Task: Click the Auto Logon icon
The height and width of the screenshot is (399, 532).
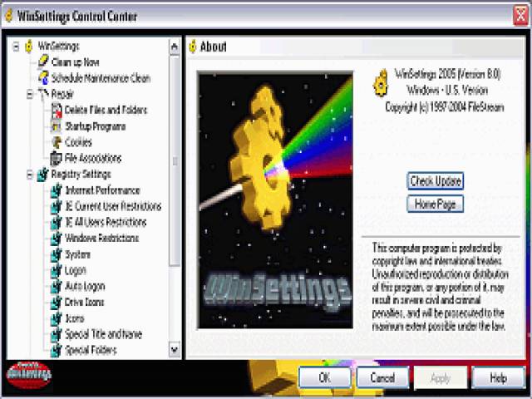Action: pos(56,286)
